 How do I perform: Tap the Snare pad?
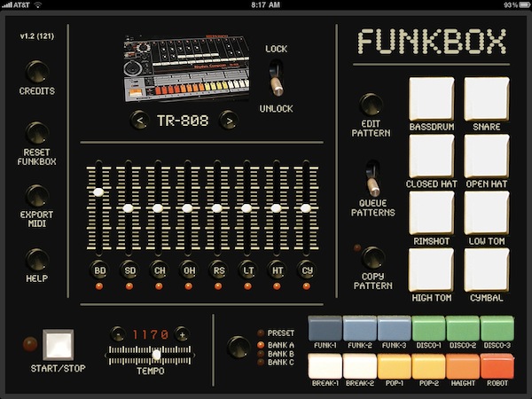[487, 99]
